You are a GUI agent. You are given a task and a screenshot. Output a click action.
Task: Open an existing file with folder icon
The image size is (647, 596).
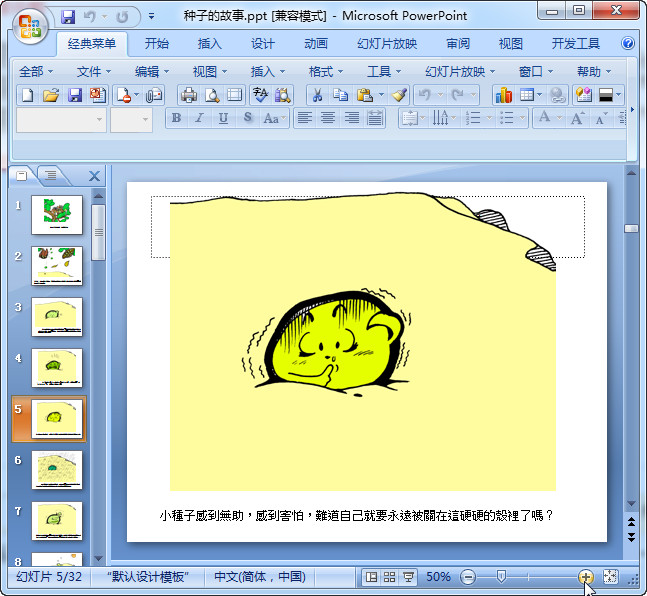pos(51,95)
